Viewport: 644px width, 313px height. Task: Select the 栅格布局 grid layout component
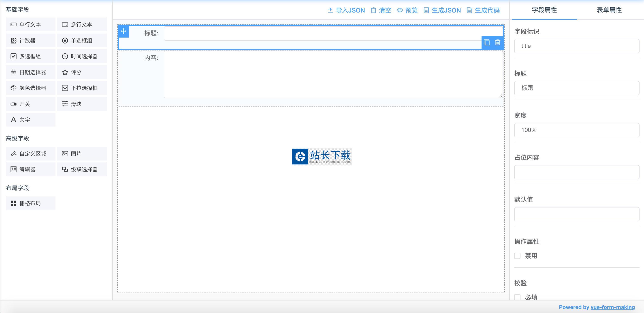pos(30,203)
